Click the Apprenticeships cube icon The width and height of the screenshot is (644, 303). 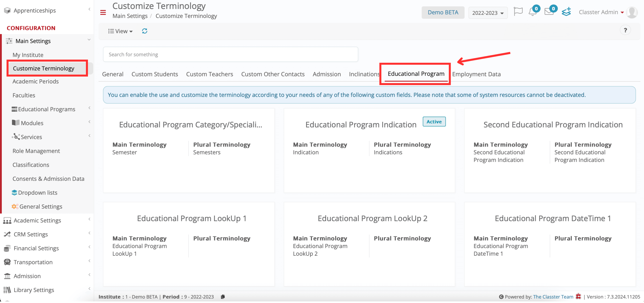7,10
